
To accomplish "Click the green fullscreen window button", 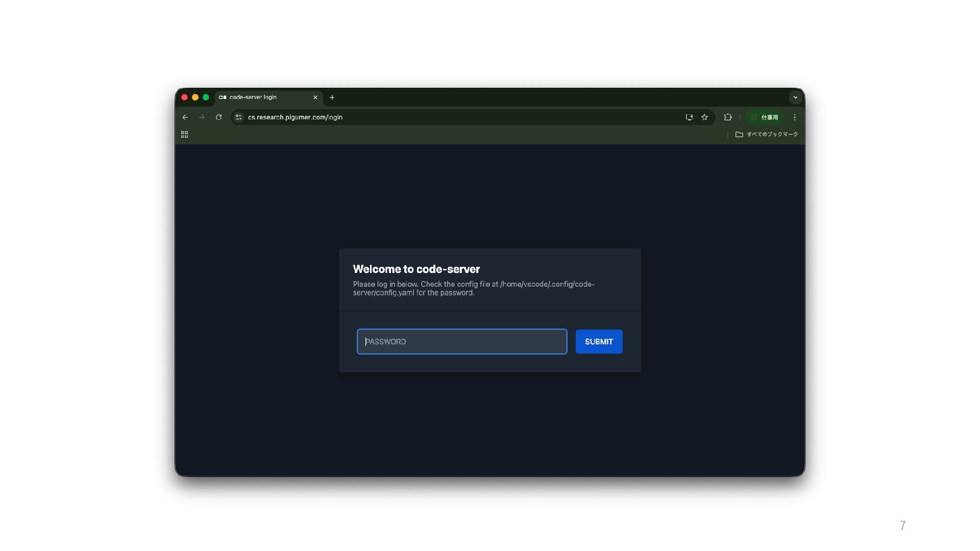I will pyautogui.click(x=206, y=97).
